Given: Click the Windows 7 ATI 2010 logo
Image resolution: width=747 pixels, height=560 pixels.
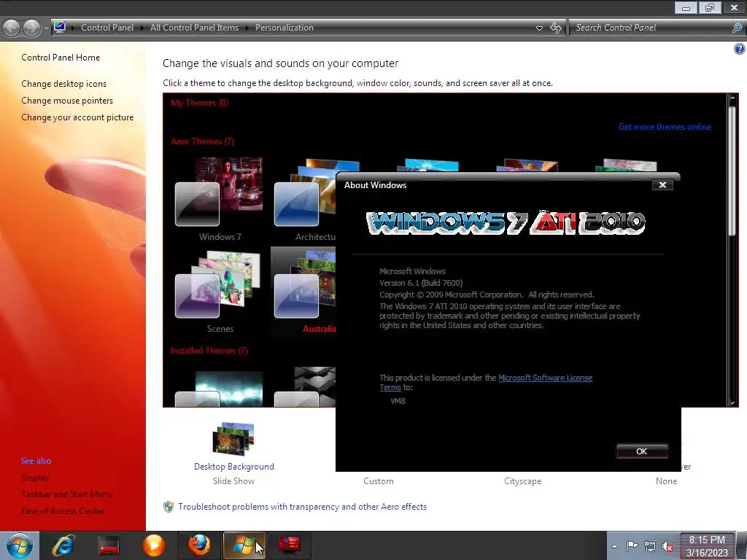Looking at the screenshot, I should [506, 222].
